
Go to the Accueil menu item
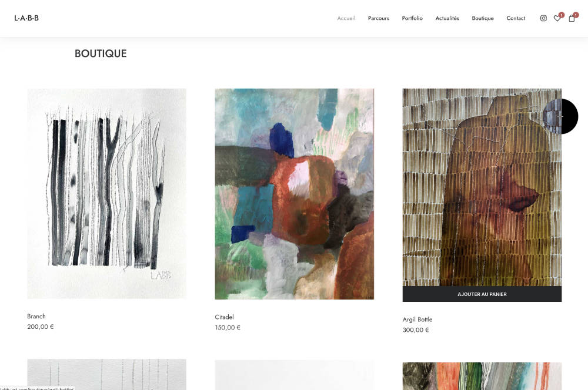pyautogui.click(x=346, y=18)
